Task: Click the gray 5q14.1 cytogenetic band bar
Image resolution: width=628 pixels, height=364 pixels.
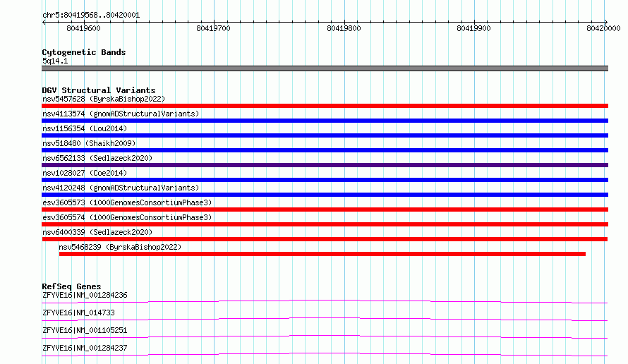Action: pos(325,68)
